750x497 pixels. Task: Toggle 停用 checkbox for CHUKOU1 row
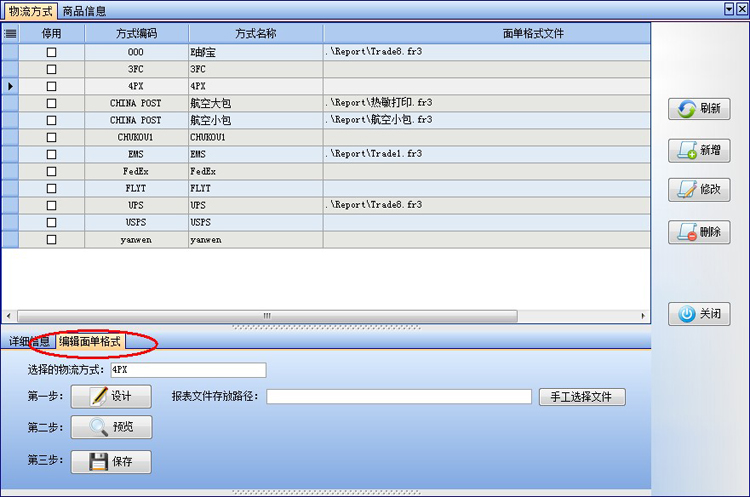(x=51, y=137)
